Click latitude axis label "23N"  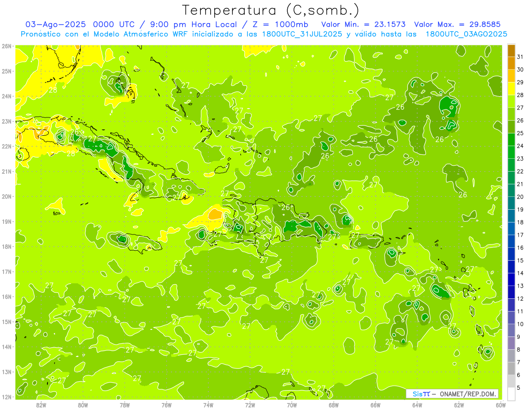[7, 121]
